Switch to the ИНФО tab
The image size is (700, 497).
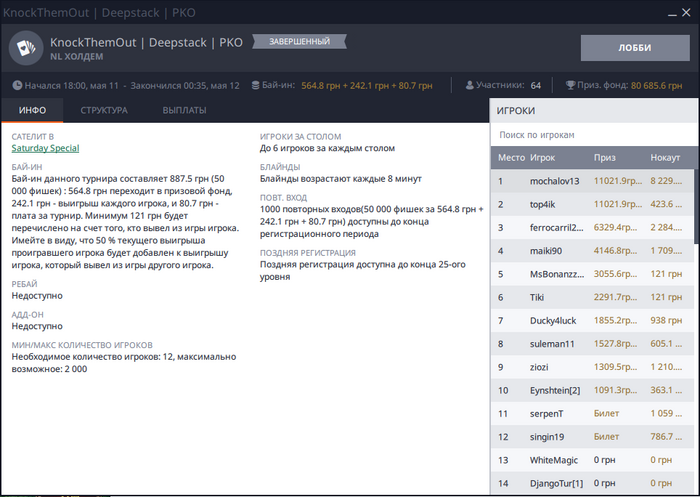point(32,110)
